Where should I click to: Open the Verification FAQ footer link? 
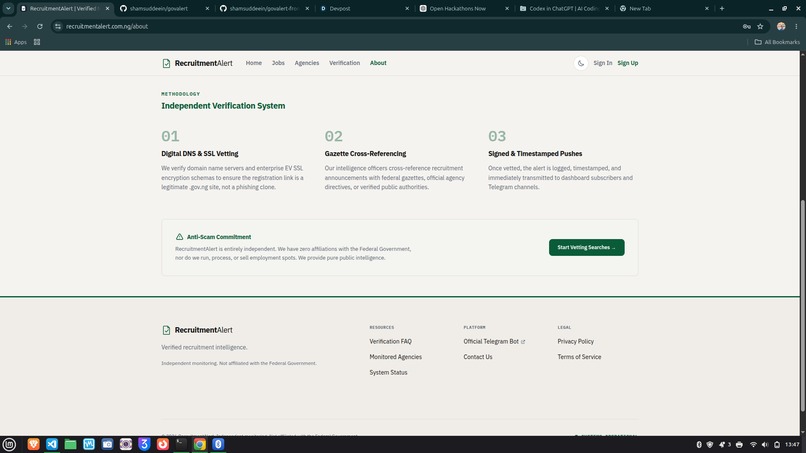coord(390,341)
